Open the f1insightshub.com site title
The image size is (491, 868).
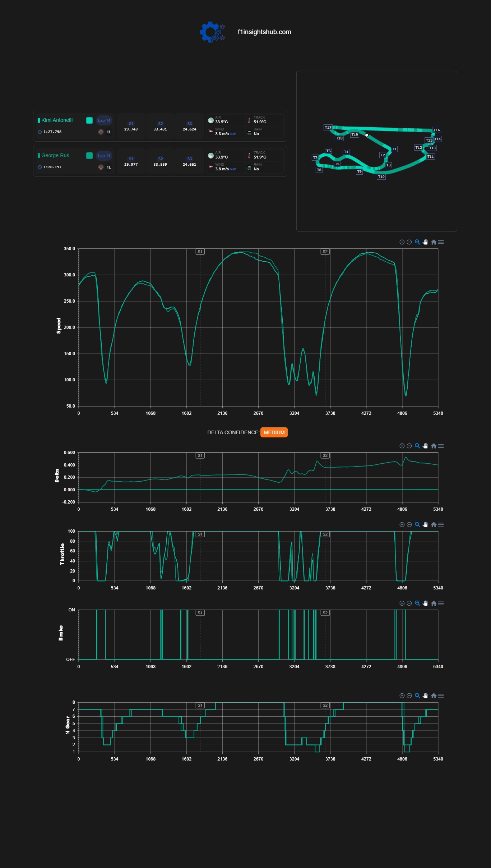click(264, 32)
